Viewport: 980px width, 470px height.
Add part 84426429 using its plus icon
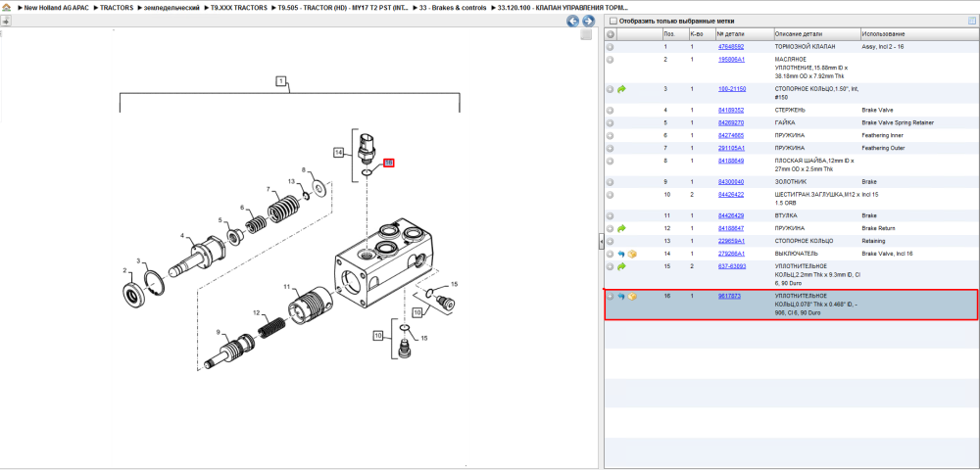(x=610, y=216)
